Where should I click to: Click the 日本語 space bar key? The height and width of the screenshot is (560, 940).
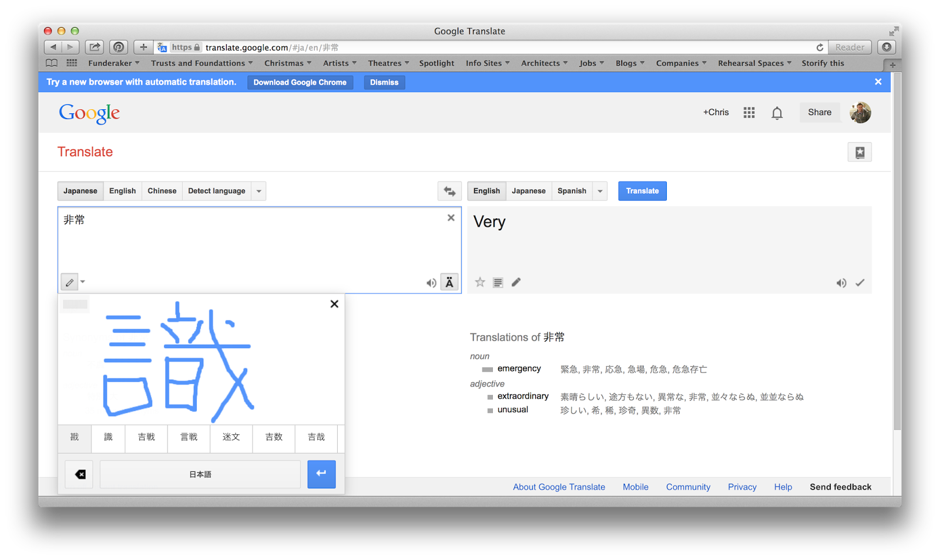coord(200,474)
